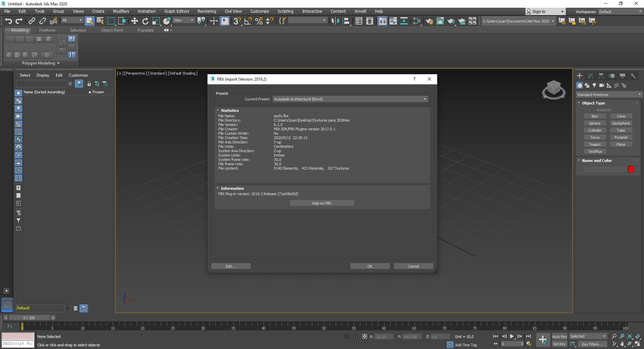Open the Workspaces Default dropdown
The image size is (644, 349).
pyautogui.click(x=620, y=12)
